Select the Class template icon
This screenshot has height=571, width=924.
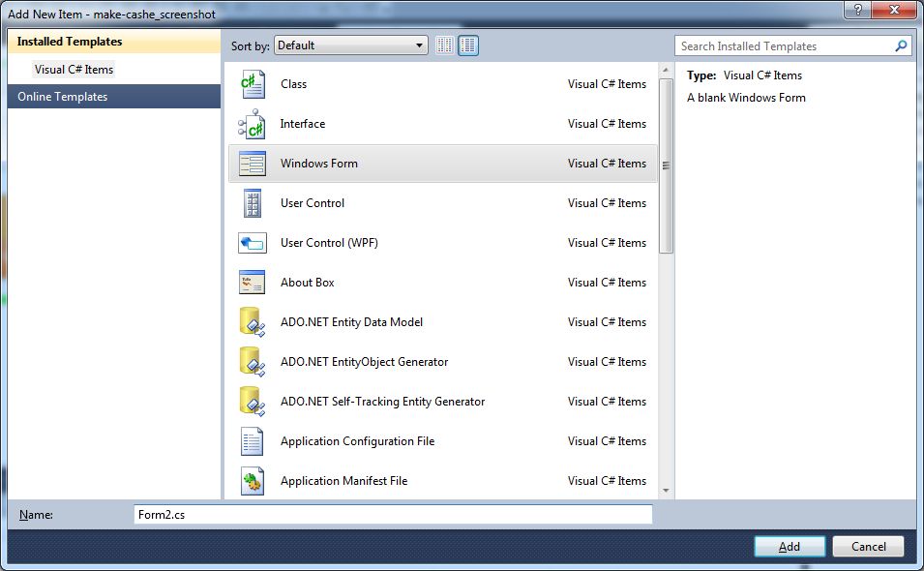coord(252,84)
